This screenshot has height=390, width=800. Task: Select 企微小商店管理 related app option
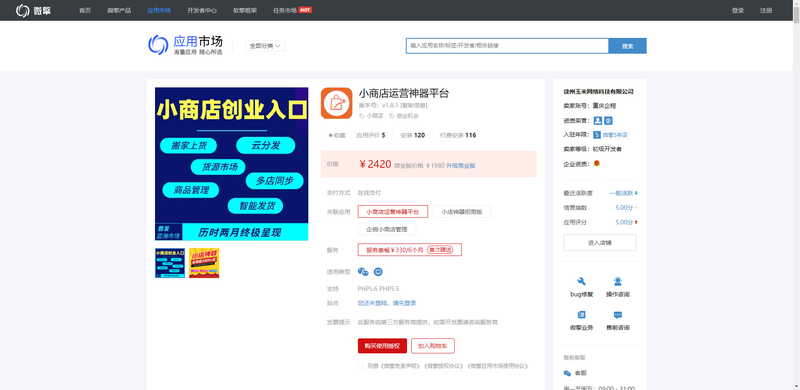(x=387, y=229)
